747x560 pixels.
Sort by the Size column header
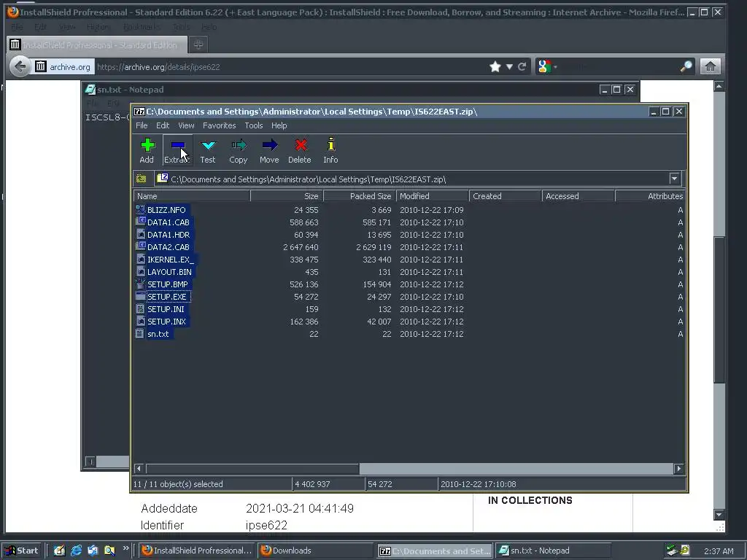(287, 196)
